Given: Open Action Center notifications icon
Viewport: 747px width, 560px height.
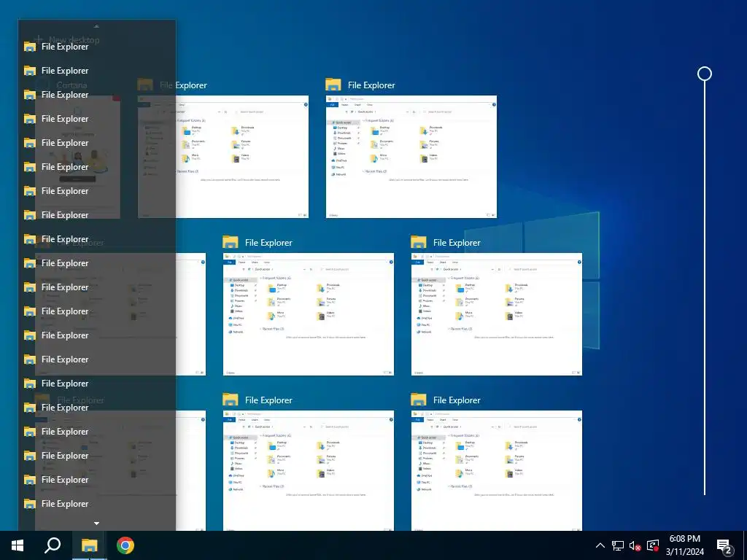Looking at the screenshot, I should coord(724,545).
